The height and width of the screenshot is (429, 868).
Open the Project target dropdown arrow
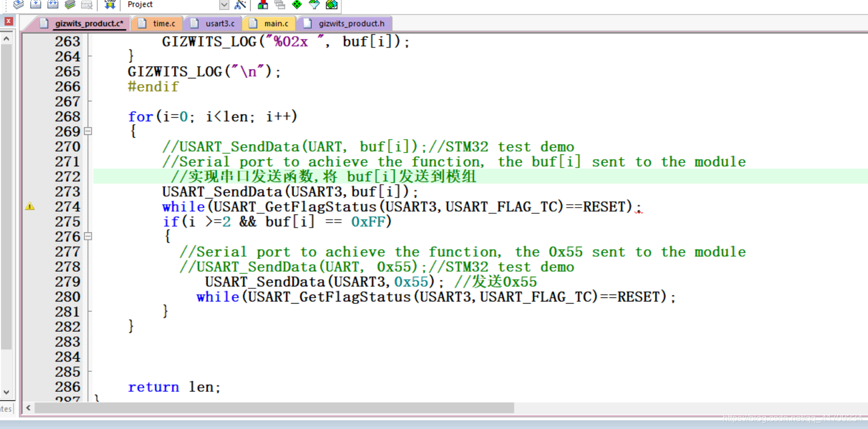tap(224, 5)
